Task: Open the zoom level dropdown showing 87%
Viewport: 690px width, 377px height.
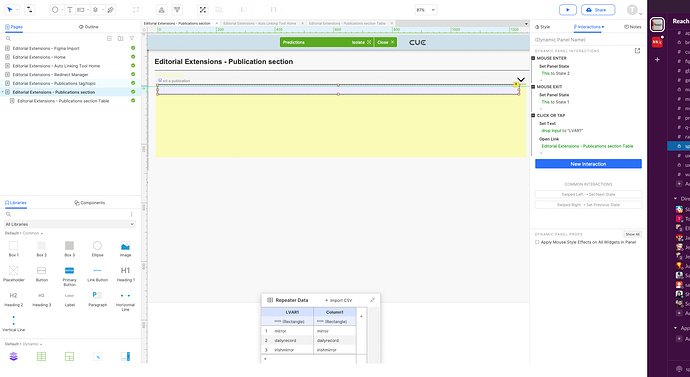Action: (x=426, y=10)
